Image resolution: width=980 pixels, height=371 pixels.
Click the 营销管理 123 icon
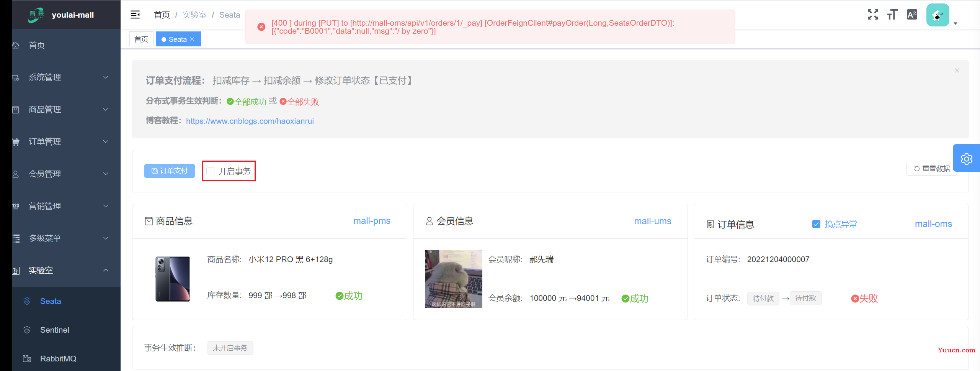[x=16, y=206]
